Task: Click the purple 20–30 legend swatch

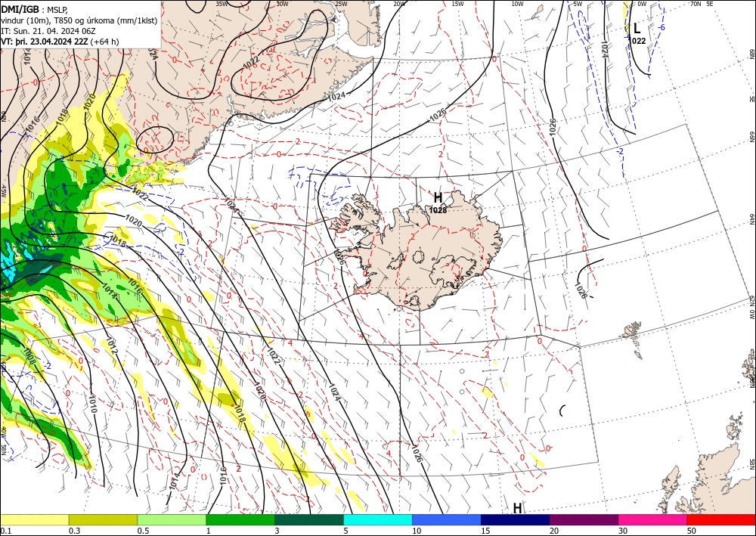Action: click(x=584, y=519)
